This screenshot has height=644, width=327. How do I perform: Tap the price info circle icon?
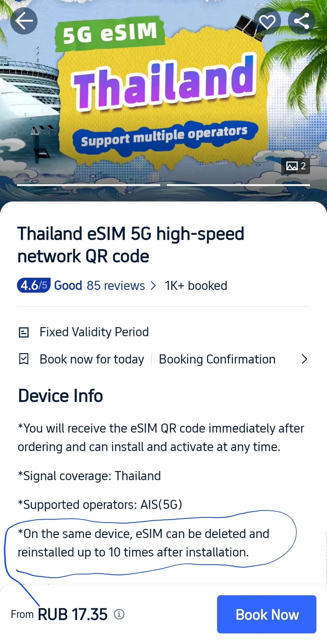pos(119,614)
